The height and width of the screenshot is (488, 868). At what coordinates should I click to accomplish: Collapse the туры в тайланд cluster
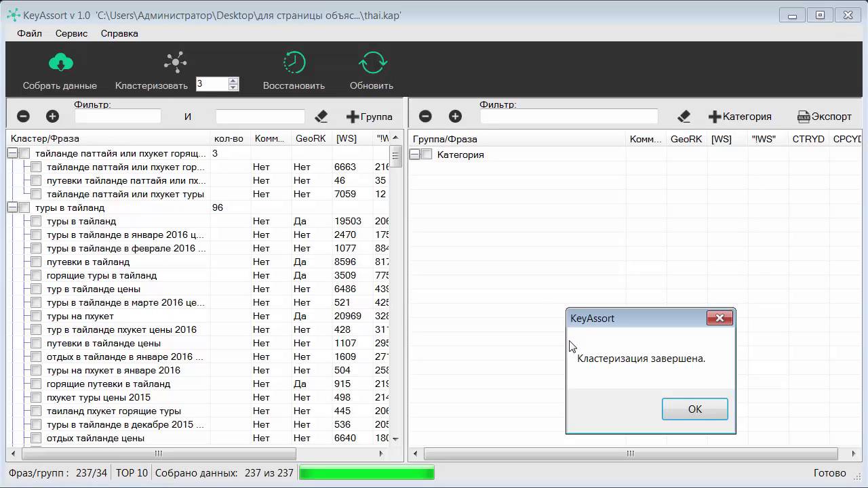(x=12, y=208)
